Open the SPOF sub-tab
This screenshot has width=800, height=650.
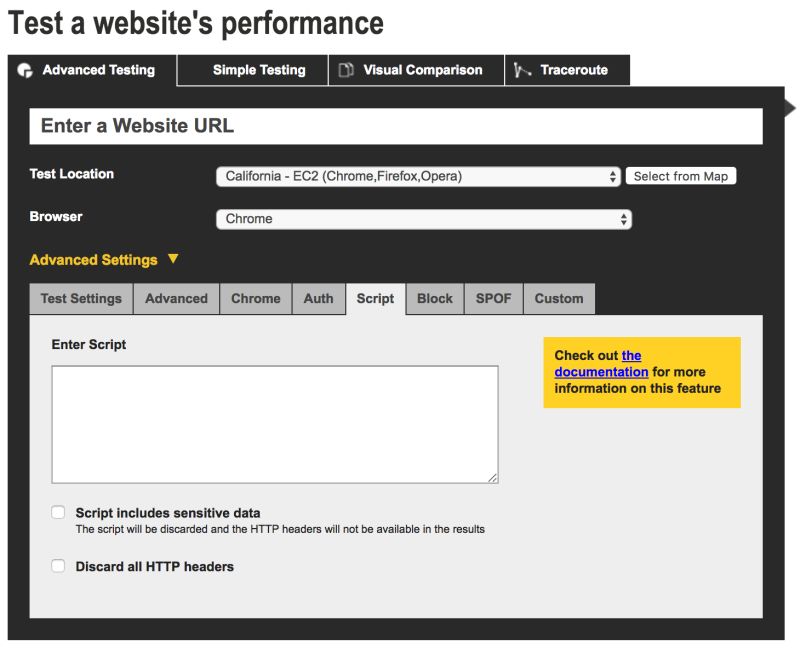(x=492, y=298)
